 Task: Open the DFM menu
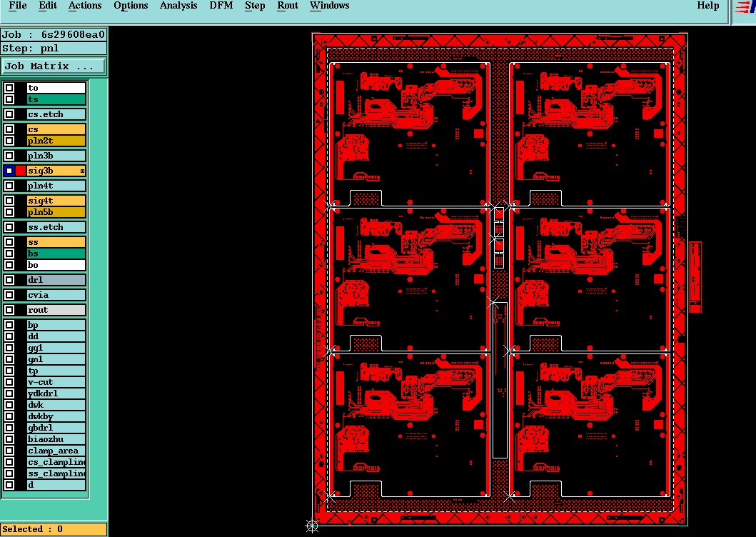[221, 6]
